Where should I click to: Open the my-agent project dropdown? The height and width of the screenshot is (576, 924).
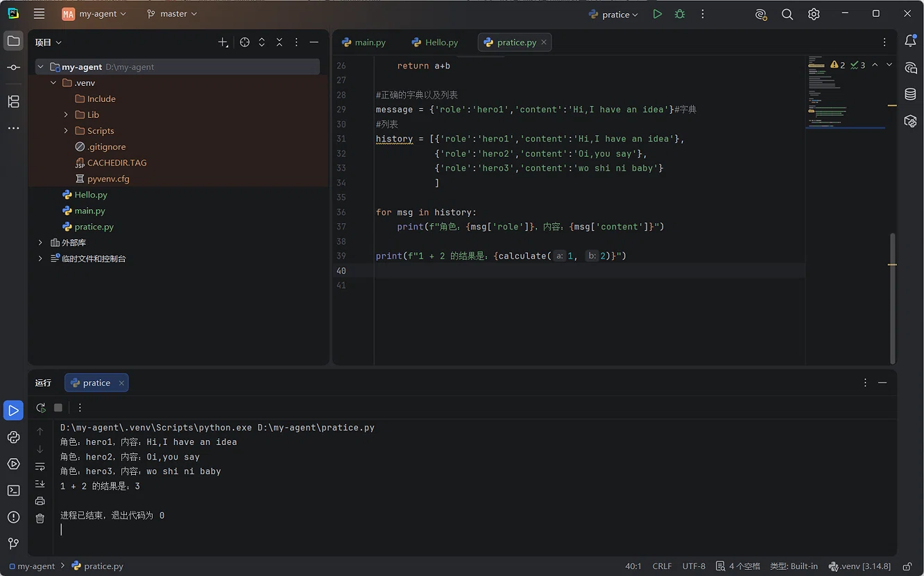point(95,14)
